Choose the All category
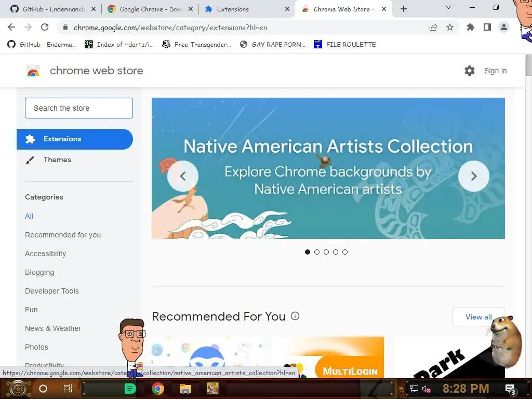This screenshot has height=399, width=532. click(x=29, y=216)
